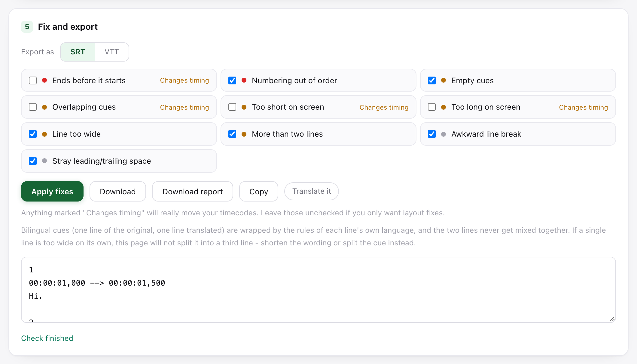Click the cue text "Hi."
This screenshot has width=637, height=364.
pos(35,296)
